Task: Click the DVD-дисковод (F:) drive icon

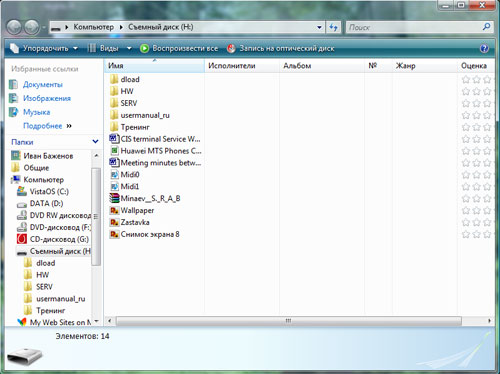Action: tap(22, 227)
